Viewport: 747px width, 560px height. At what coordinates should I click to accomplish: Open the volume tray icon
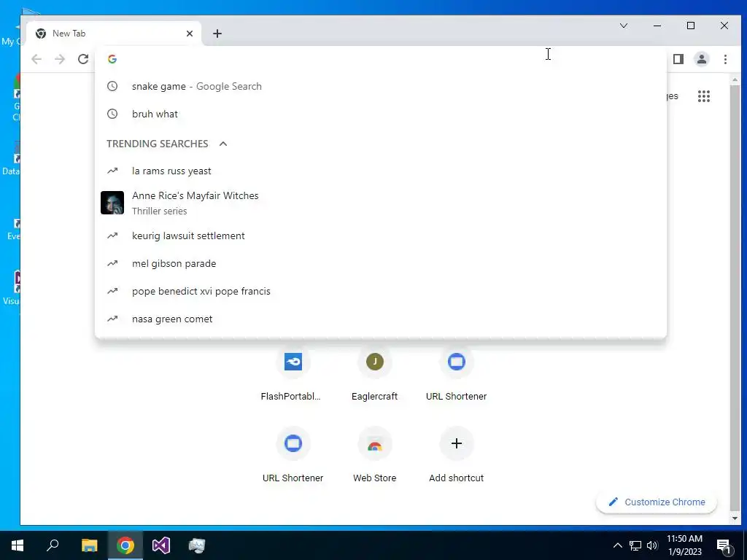click(652, 545)
